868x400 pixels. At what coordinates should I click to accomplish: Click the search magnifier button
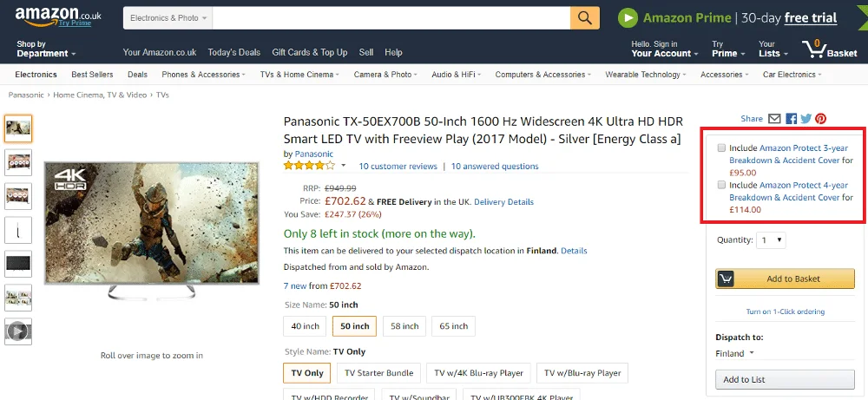[585, 17]
